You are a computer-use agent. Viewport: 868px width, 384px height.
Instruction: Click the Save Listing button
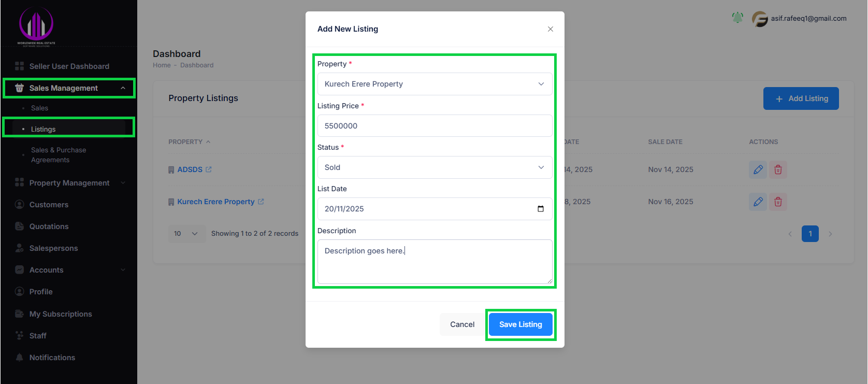pos(520,324)
